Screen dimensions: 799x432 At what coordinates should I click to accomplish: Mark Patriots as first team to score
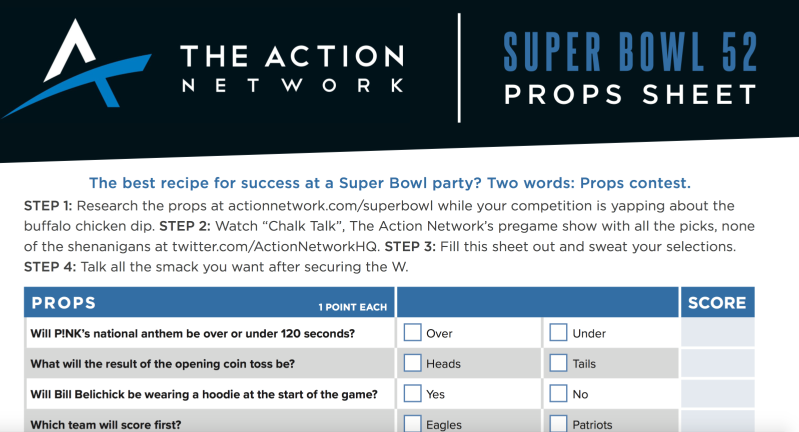point(558,423)
